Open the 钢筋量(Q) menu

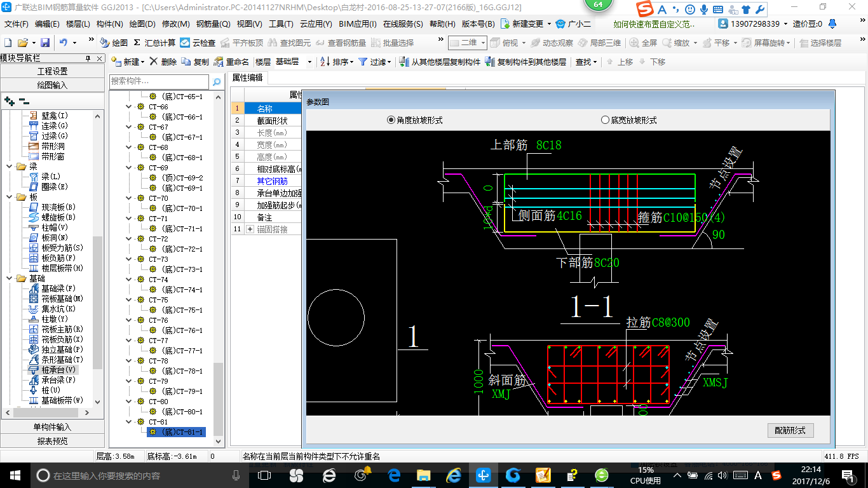[x=214, y=24]
